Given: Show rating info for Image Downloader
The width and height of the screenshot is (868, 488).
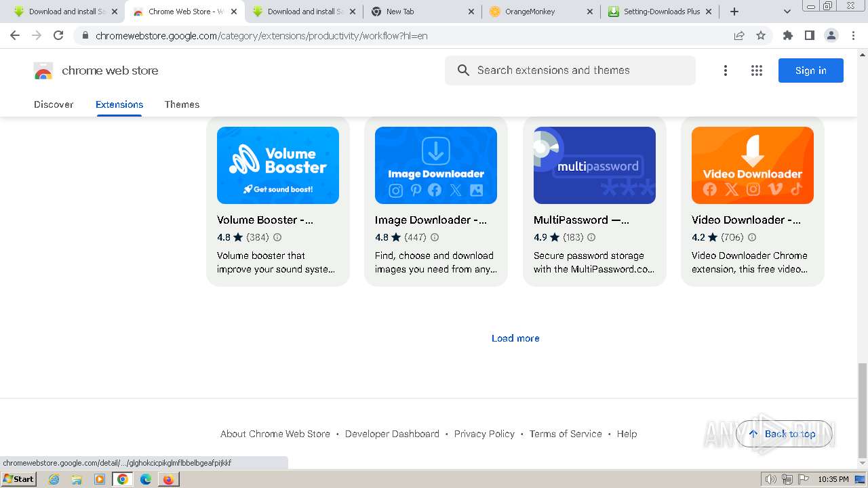Looking at the screenshot, I should pyautogui.click(x=435, y=237).
